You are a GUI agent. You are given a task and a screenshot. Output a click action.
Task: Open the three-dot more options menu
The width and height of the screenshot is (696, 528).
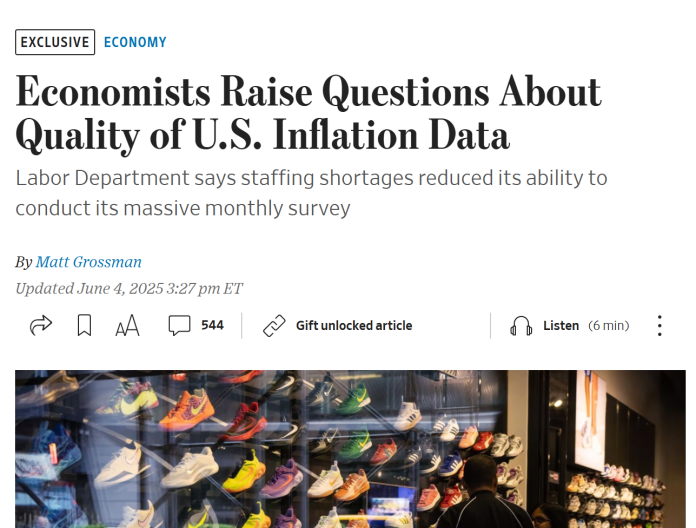659,326
